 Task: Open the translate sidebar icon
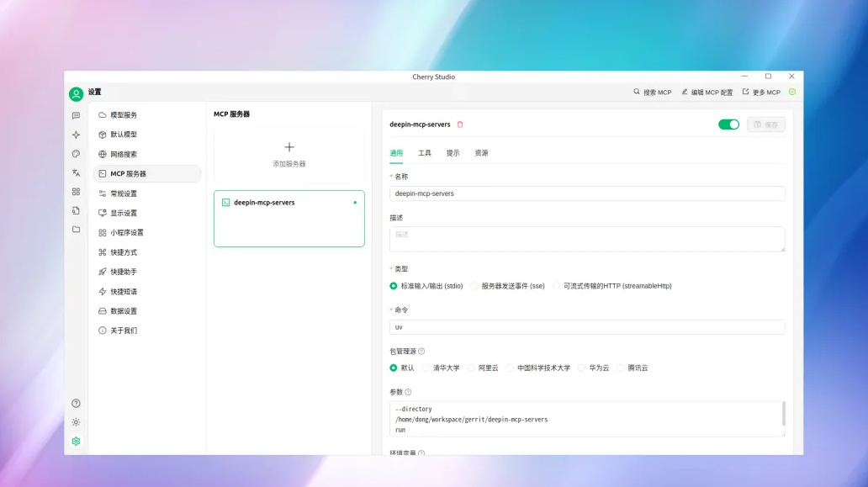pyautogui.click(x=76, y=172)
